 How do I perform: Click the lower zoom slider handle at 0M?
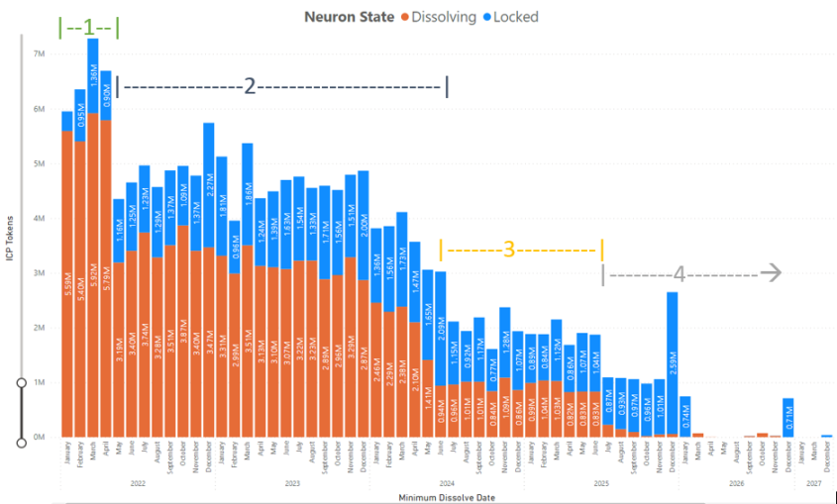(x=22, y=443)
